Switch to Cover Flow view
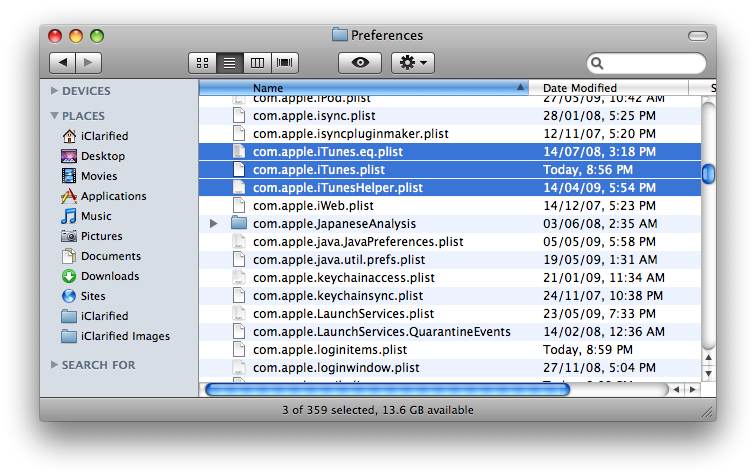 pos(284,63)
